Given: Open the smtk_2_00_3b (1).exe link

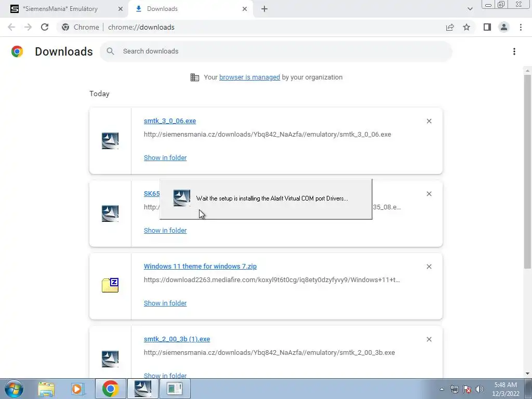Looking at the screenshot, I should [x=177, y=339].
